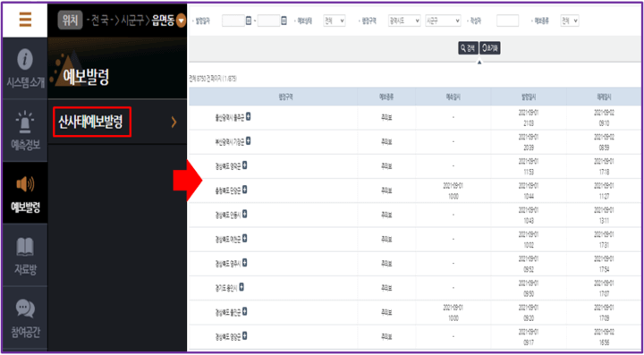Expand plus icon on row issued 10:02
Image resolution: width=644 pixels, height=355 pixels.
[245, 238]
